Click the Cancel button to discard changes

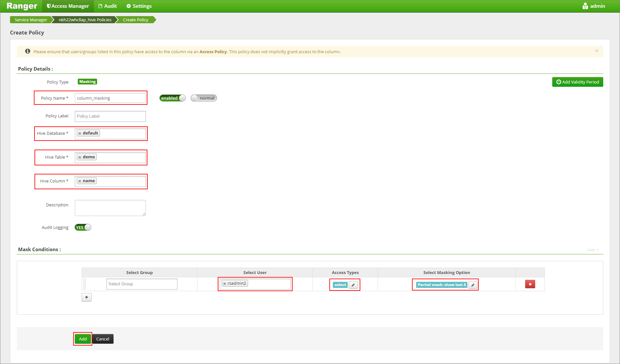(103, 339)
